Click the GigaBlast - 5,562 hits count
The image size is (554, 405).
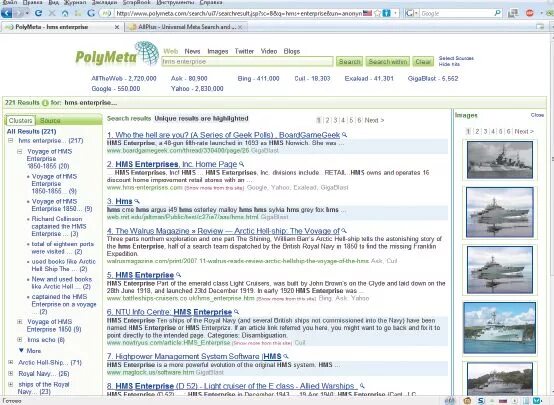point(433,78)
